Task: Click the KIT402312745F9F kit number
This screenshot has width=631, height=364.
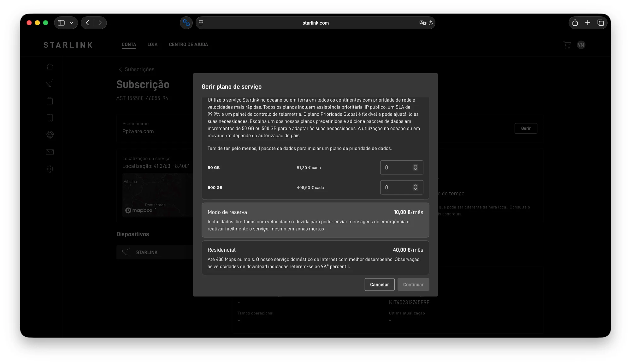Action: point(409,302)
